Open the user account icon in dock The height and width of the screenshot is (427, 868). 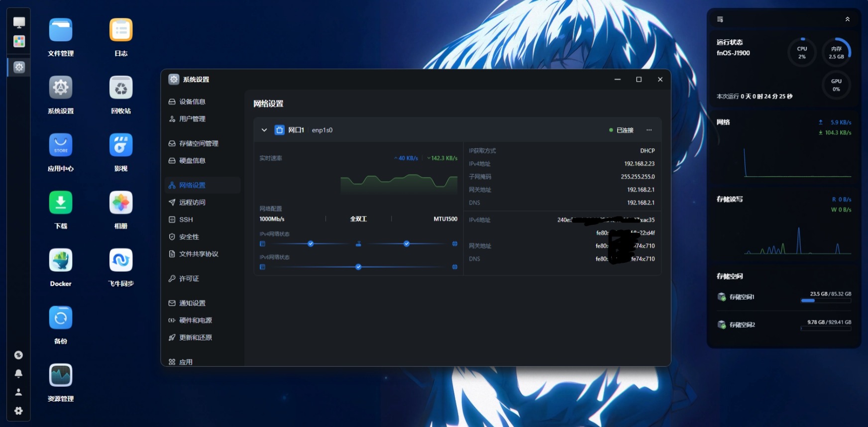(18, 392)
